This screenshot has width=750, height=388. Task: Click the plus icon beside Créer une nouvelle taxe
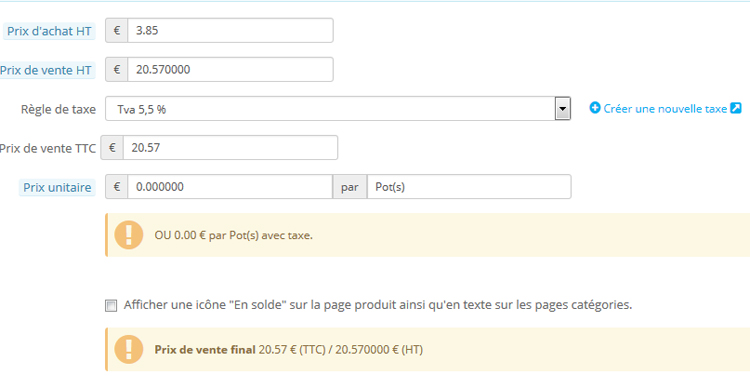pyautogui.click(x=595, y=108)
